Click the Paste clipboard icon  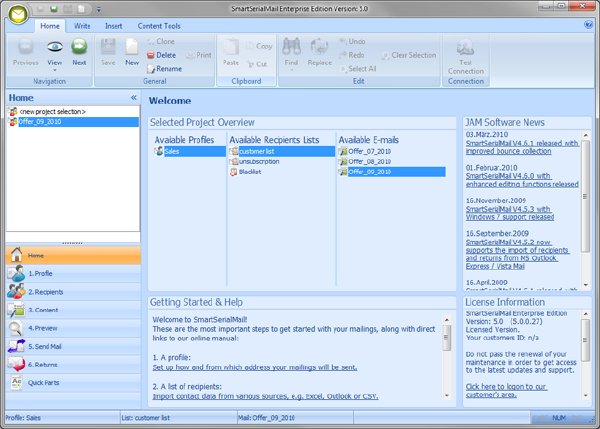click(231, 47)
